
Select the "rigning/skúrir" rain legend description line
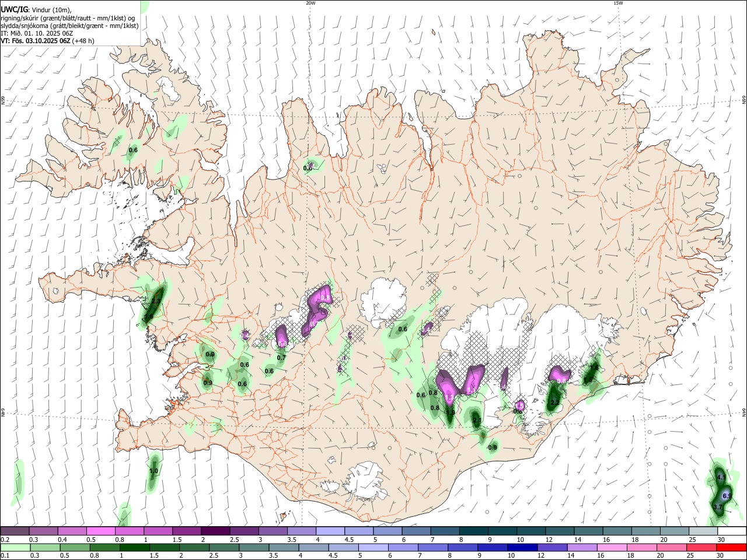pos(69,17)
